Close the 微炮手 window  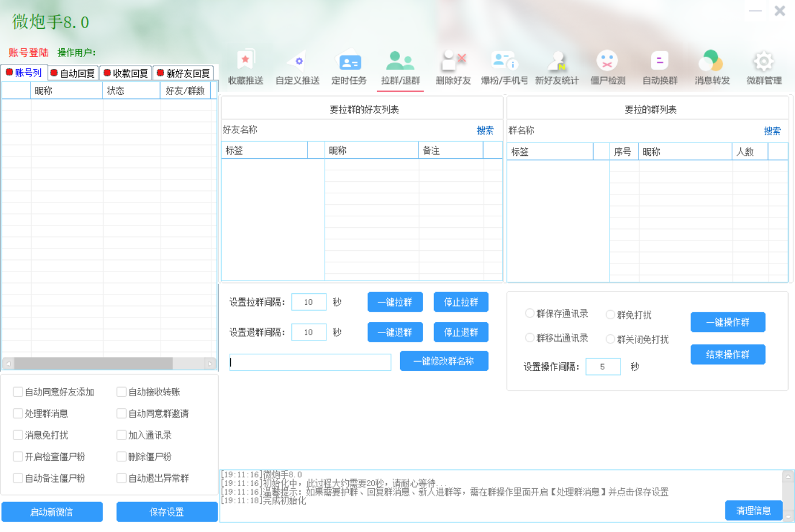point(780,11)
